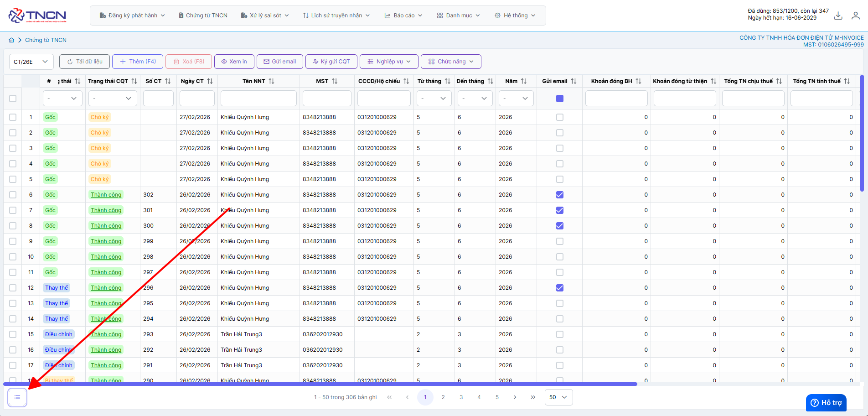This screenshot has height=416, width=868.
Task: Click the download icon in header
Action: click(838, 16)
